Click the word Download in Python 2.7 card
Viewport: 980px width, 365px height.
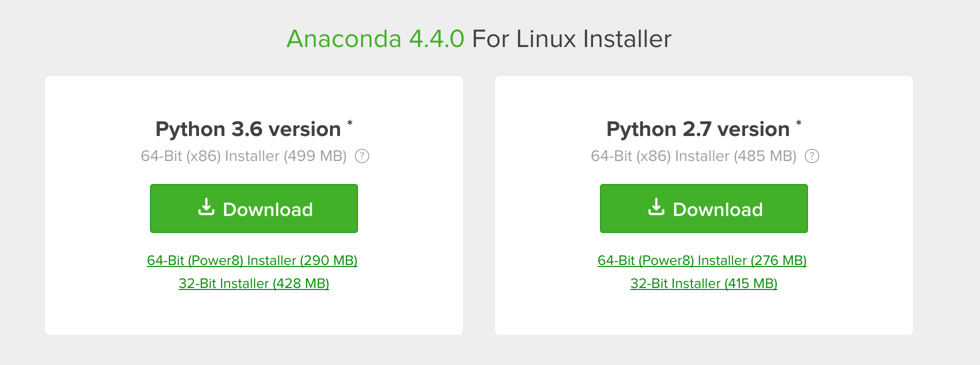tap(718, 209)
